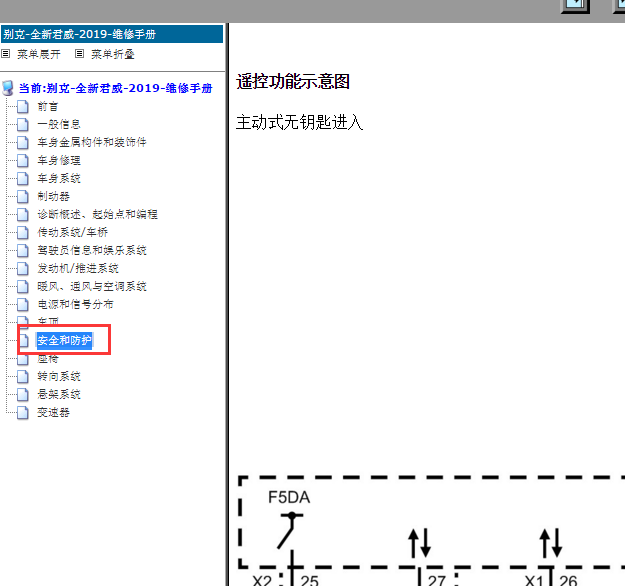The width and height of the screenshot is (625, 586).
Task: Click the 主动式无钥匙进入 subtitle text
Action: click(x=299, y=122)
